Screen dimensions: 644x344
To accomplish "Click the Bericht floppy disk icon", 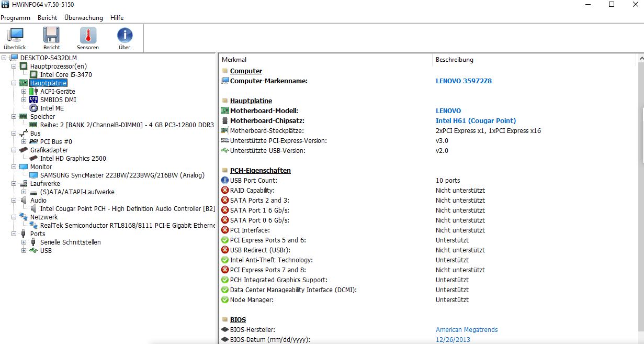I will [51, 36].
